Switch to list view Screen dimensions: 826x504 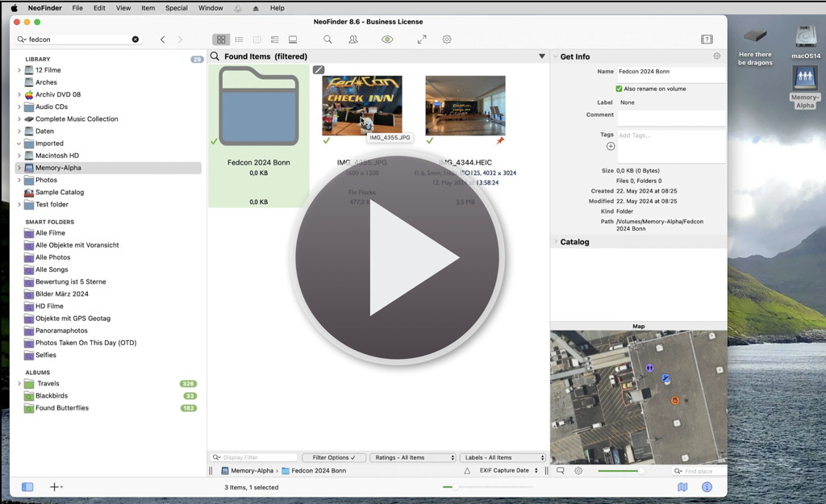239,40
